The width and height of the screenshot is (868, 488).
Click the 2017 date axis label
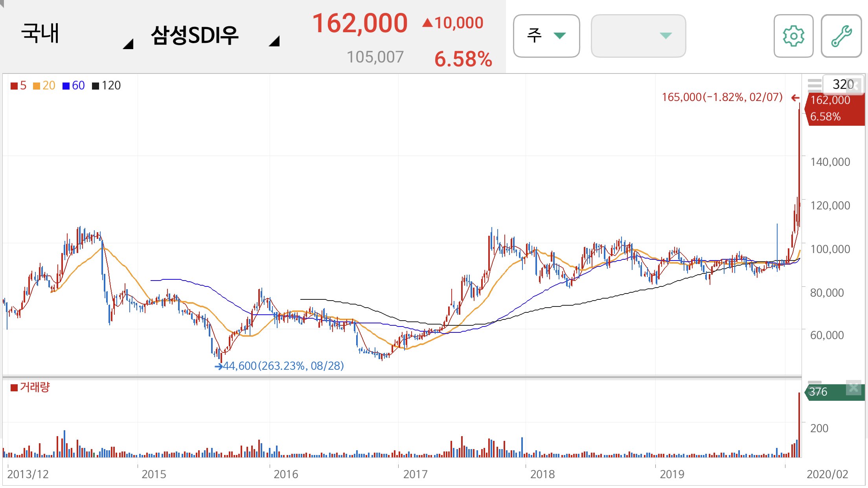click(415, 474)
